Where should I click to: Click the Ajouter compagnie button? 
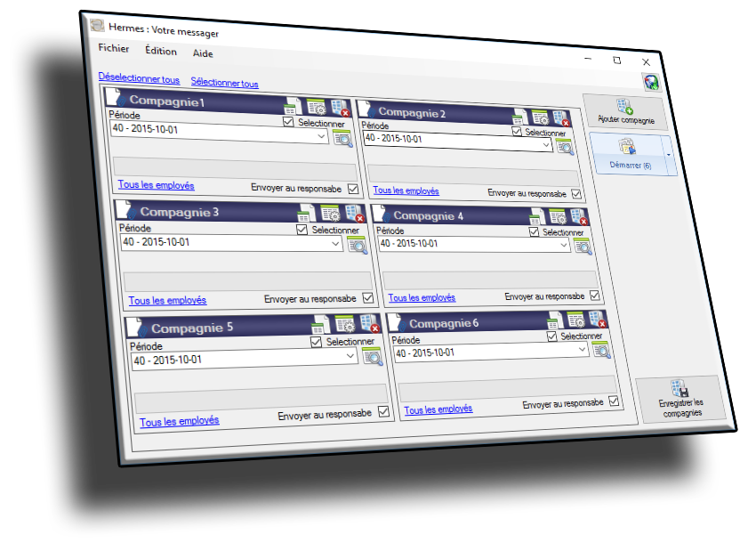coord(625,112)
